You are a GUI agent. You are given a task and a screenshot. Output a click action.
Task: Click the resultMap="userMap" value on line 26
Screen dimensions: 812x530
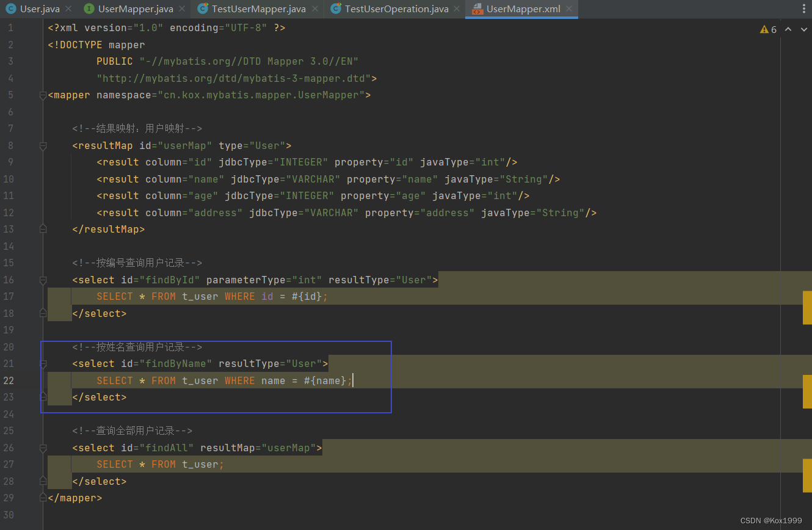(x=289, y=448)
